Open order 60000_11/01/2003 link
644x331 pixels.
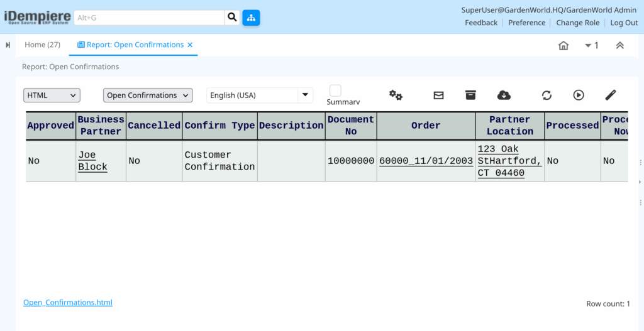click(x=426, y=161)
